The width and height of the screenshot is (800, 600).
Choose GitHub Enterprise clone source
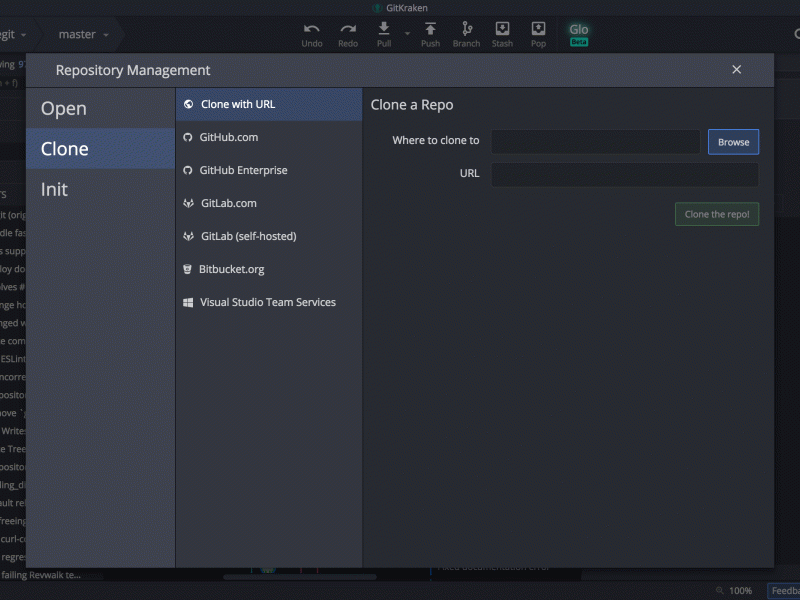pyautogui.click(x=269, y=170)
